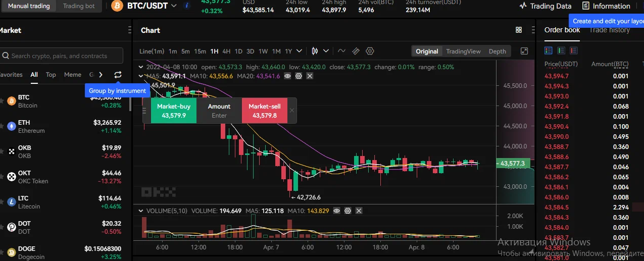The image size is (644, 261).
Task: Click the current price label 43,577.3 on axis
Action: click(513, 164)
